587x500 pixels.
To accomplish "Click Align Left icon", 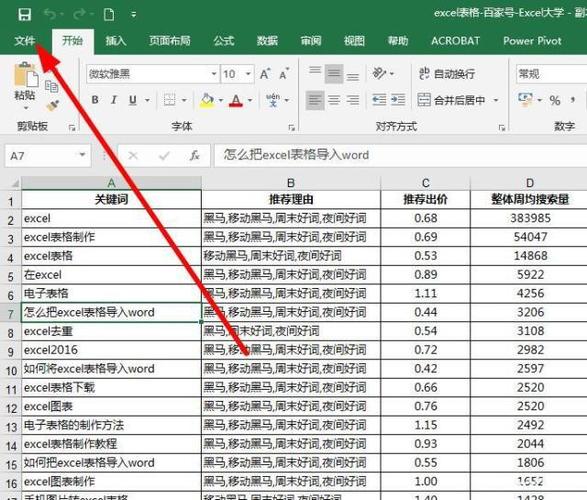I will tap(315, 100).
